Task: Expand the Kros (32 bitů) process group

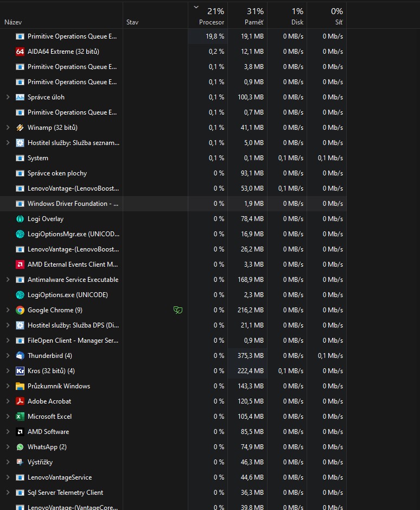Action: click(8, 371)
